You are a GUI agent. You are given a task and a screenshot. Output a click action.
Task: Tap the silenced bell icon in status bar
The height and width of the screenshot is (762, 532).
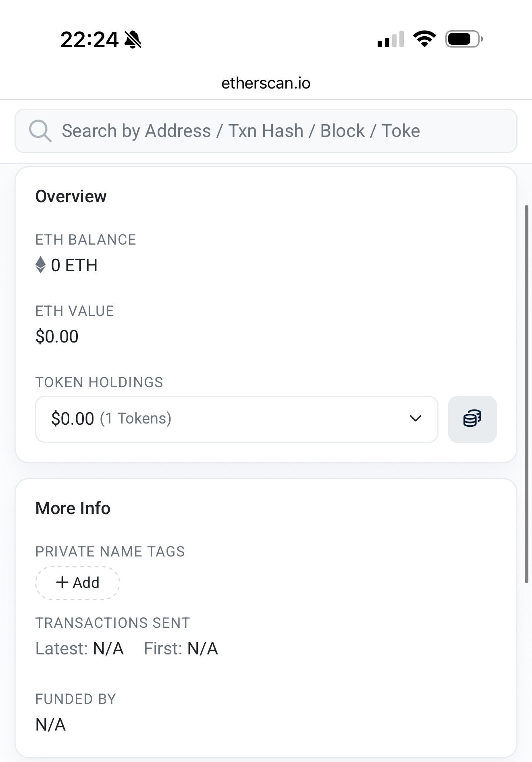tap(133, 39)
